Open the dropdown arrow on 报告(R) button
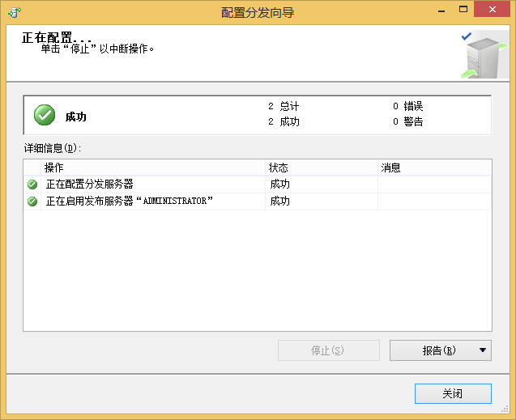 483,350
